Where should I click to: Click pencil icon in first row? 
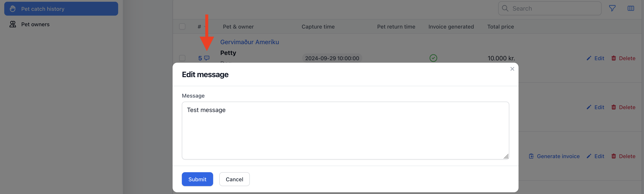(589, 58)
